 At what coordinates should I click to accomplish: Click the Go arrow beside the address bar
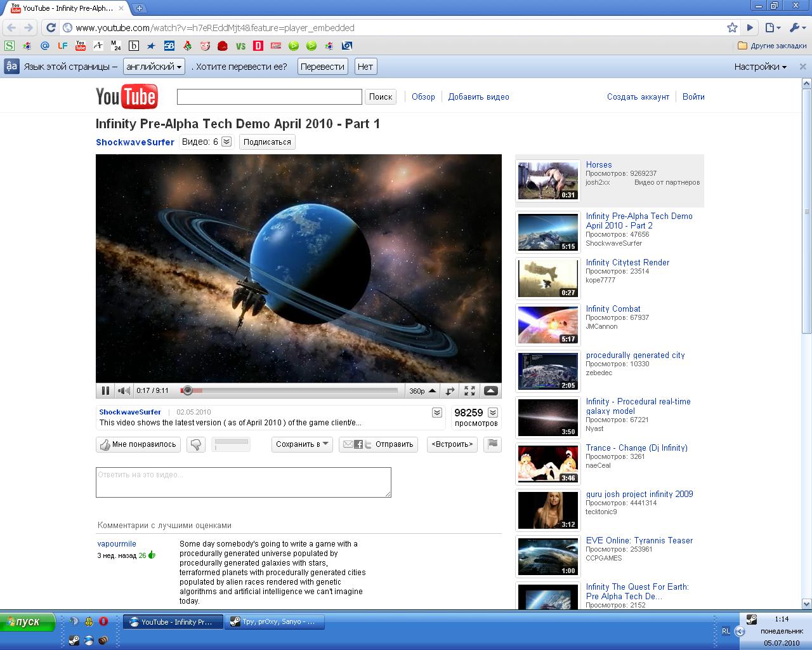coord(750,28)
